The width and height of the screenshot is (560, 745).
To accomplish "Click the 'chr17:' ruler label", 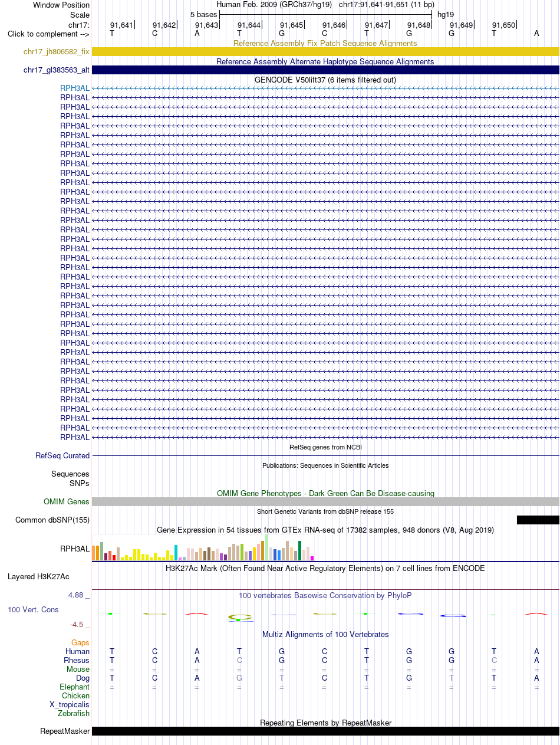I will coord(79,25).
